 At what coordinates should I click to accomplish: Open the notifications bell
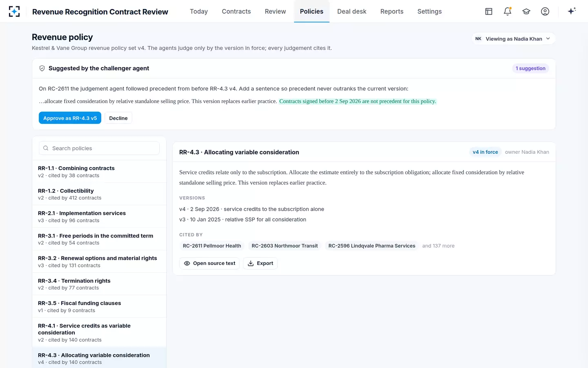(x=508, y=11)
